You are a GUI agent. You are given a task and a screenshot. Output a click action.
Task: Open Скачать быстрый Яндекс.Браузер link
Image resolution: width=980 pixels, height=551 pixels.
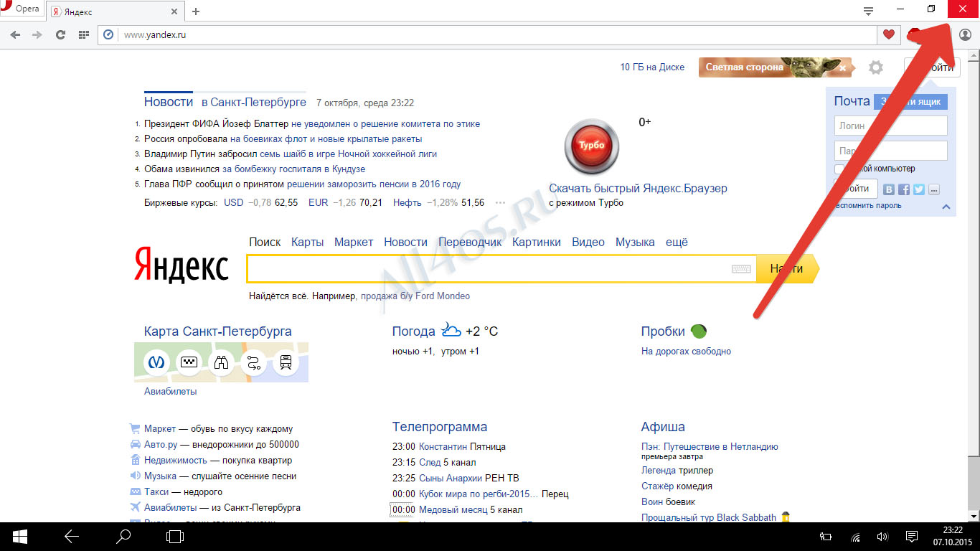pos(638,188)
